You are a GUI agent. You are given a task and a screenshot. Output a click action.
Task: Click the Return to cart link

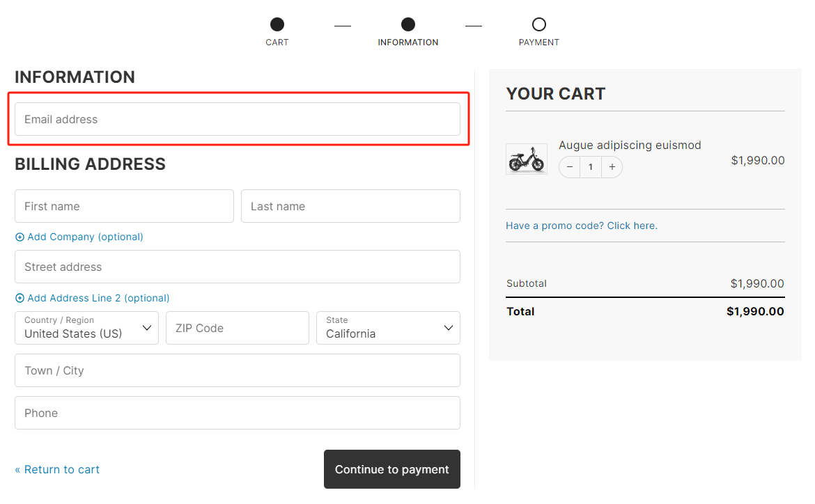[57, 470]
